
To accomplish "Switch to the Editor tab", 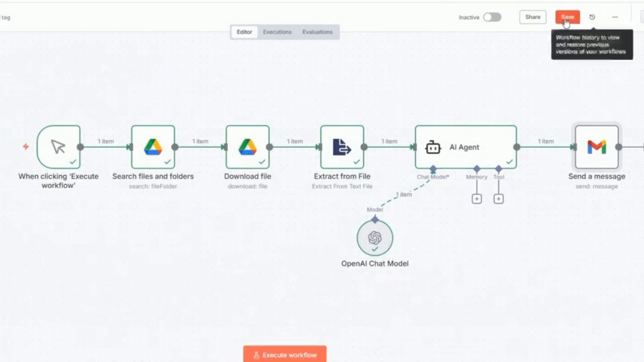I will pyautogui.click(x=245, y=32).
